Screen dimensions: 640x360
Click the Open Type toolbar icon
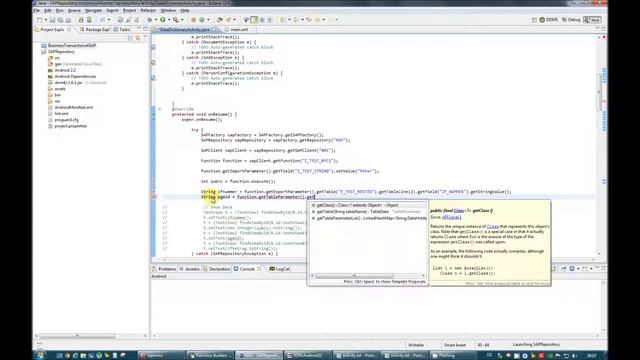click(220, 20)
